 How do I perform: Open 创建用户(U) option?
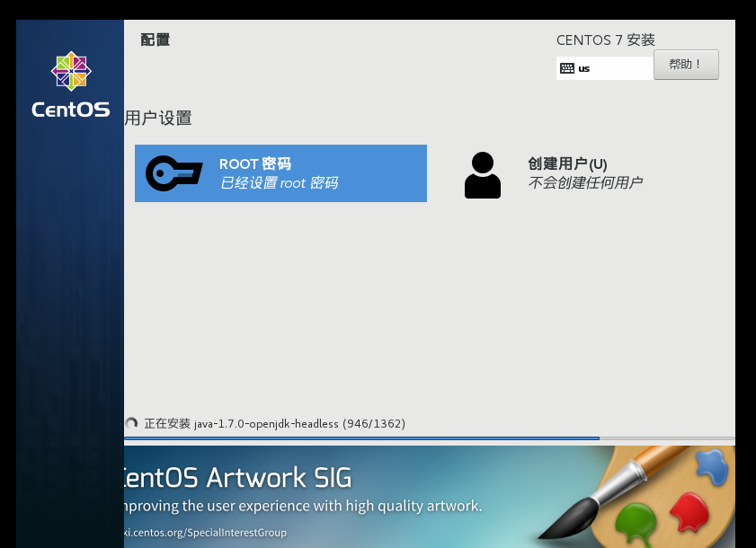pyautogui.click(x=585, y=173)
